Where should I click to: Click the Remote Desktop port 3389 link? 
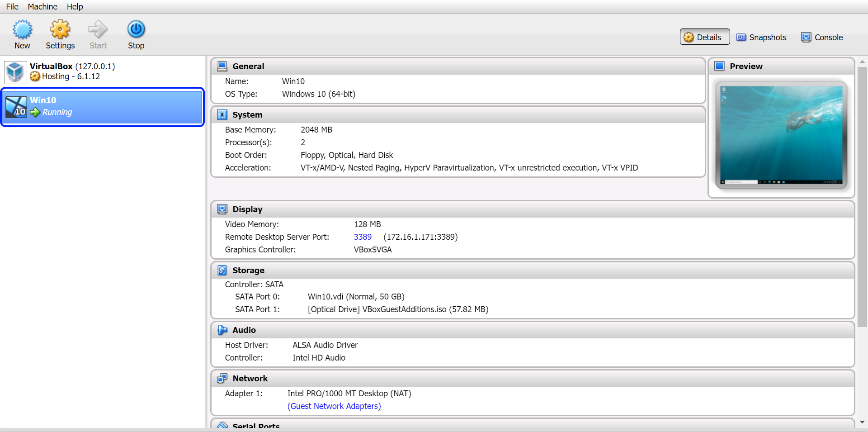(x=363, y=237)
